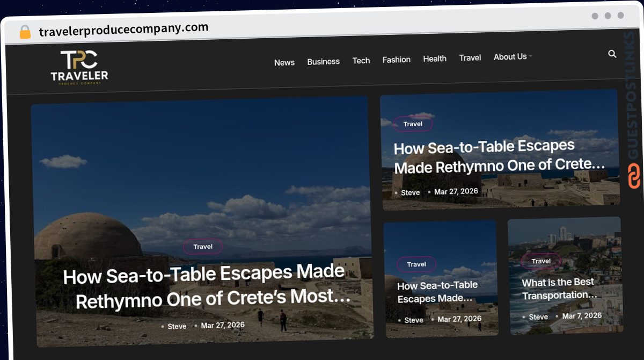Open top-right 'Made Rethymno One of Crete' headline
Screen dimensions: 644x360
pyautogui.click(x=499, y=156)
